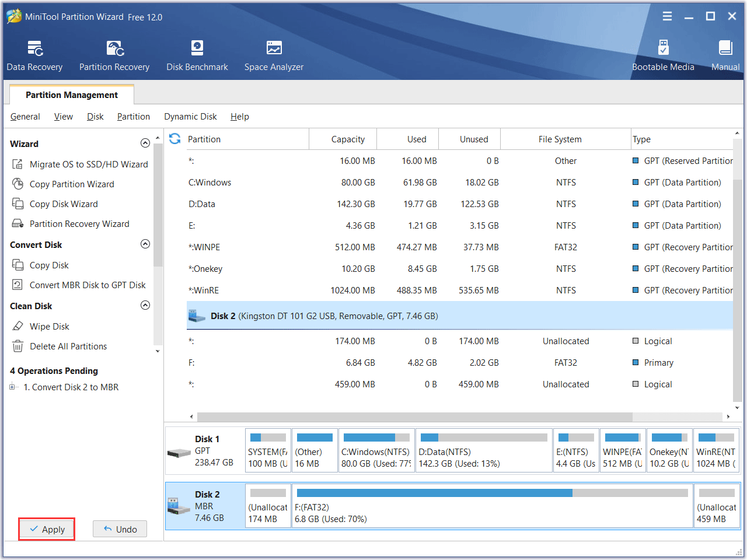Start Copy Disk Wizard
This screenshot has height=560, width=747.
[55, 204]
